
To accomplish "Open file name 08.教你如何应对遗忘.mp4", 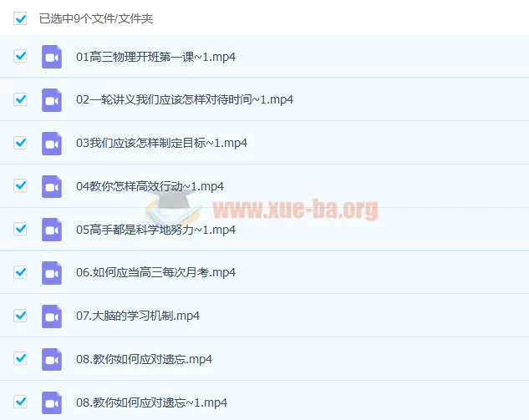I will (x=144, y=360).
